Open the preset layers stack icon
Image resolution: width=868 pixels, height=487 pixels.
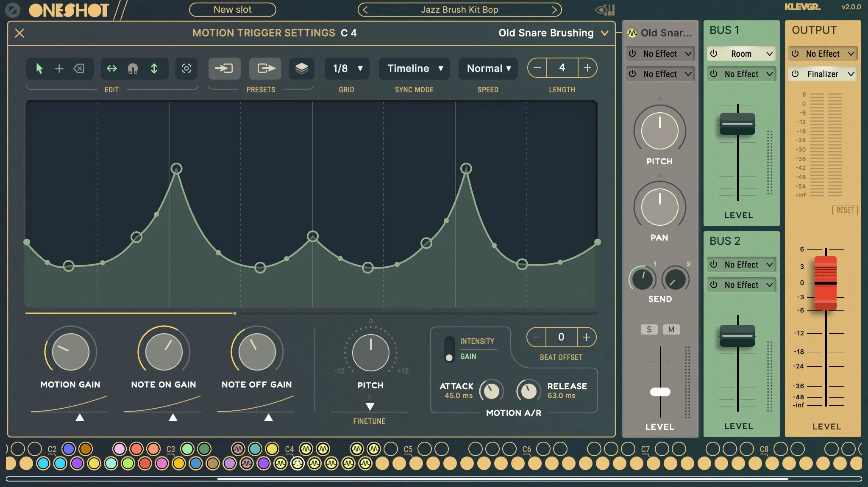(301, 69)
